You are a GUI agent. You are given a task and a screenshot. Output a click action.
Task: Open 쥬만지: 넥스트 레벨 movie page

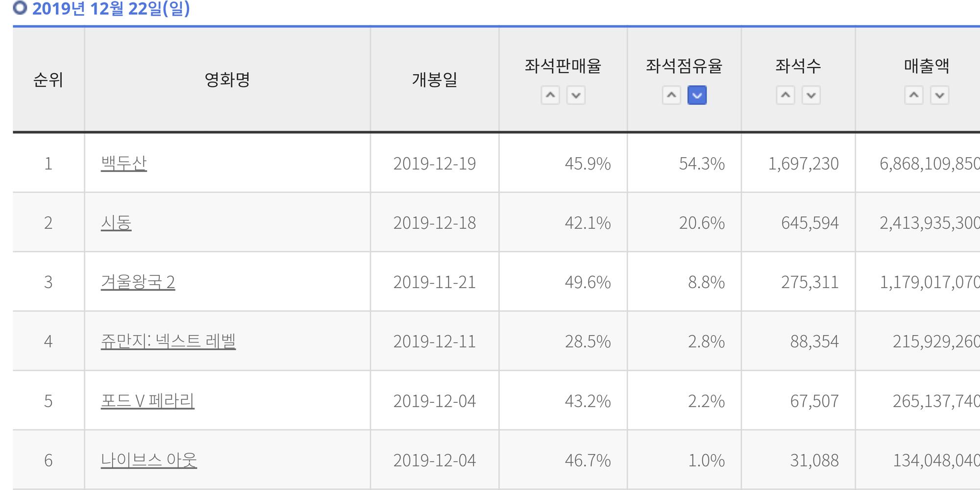click(x=168, y=342)
